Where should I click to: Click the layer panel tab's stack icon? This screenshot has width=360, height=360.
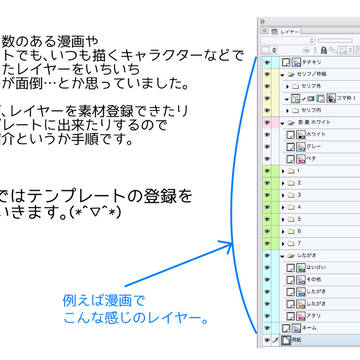point(275,31)
